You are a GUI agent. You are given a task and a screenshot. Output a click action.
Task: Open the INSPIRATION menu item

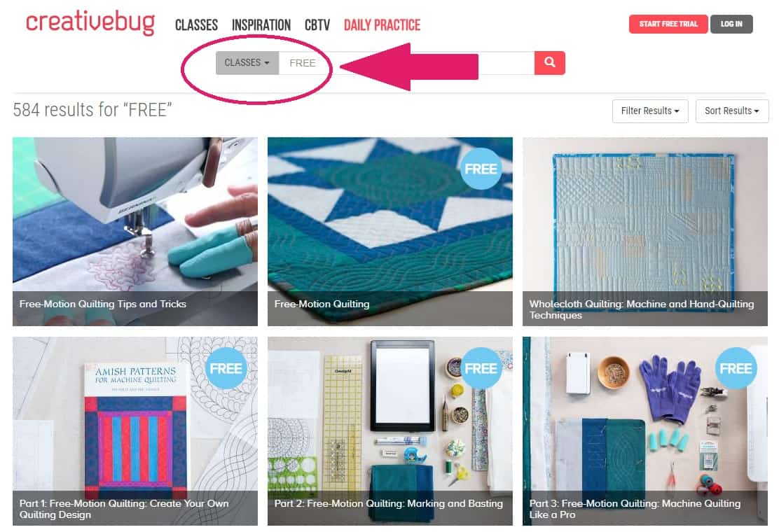point(261,24)
